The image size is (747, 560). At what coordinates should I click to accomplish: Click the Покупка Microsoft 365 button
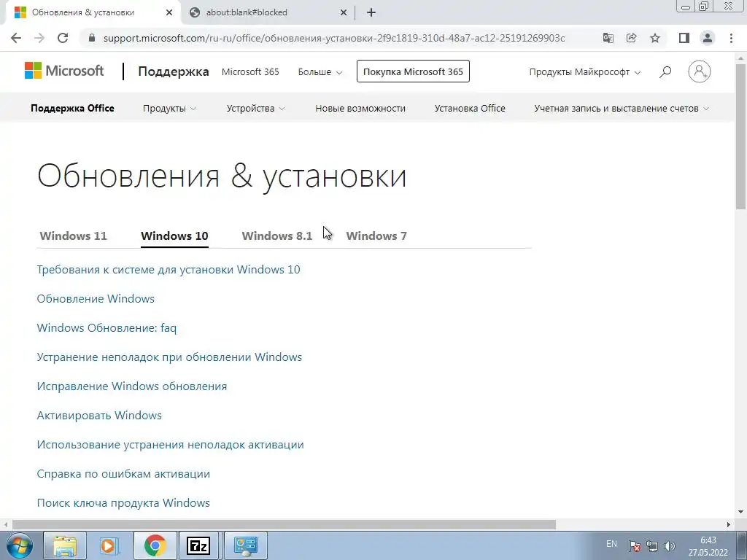coord(413,71)
